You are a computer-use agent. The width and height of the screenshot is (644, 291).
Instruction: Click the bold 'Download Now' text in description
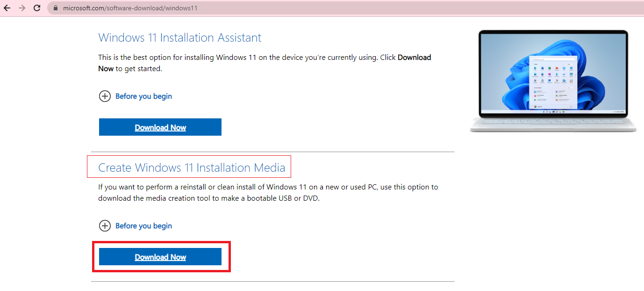pos(414,58)
